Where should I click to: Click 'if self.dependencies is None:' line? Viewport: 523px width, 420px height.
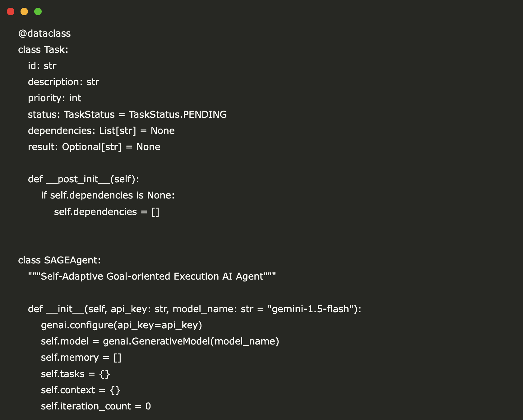tap(108, 195)
